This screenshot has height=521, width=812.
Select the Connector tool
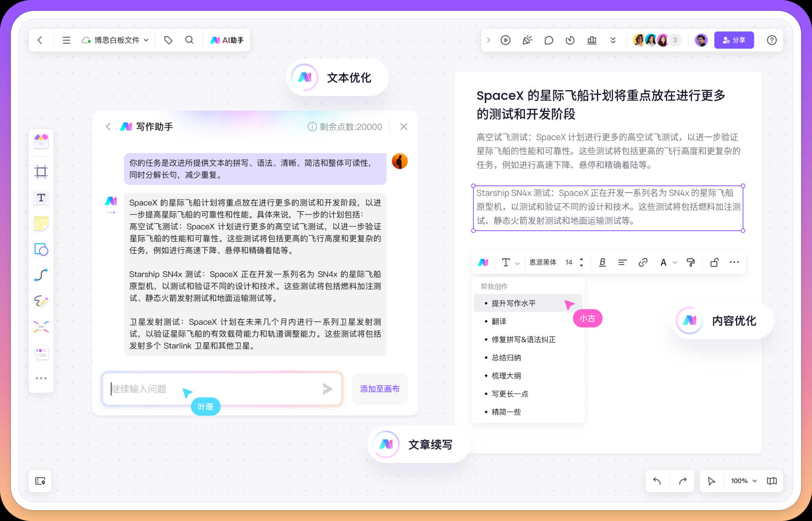tap(41, 275)
